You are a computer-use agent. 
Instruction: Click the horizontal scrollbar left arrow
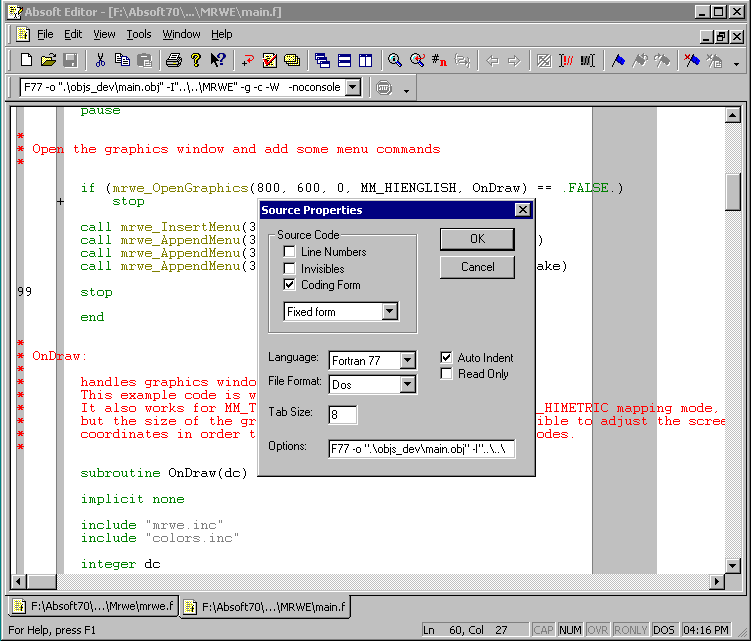[18, 582]
